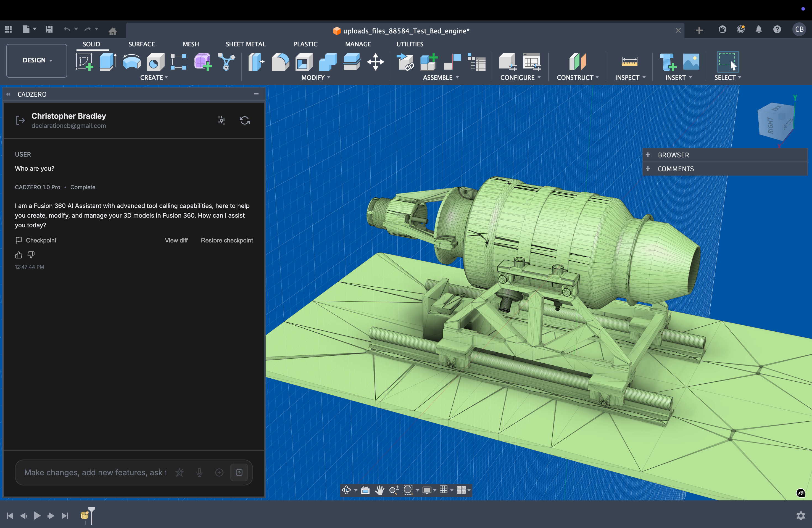The image size is (812, 528).
Task: Switch to the SHEET METAL tab
Action: tap(245, 44)
